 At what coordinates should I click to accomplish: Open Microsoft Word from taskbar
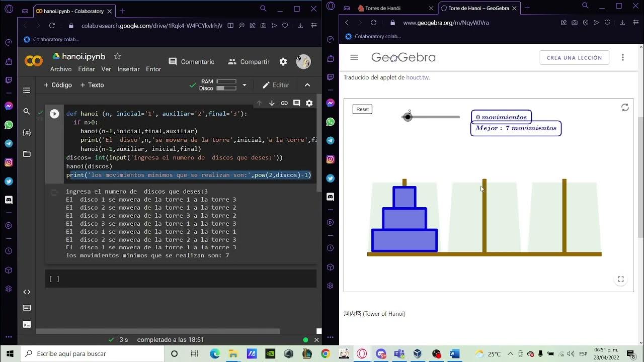(454, 353)
